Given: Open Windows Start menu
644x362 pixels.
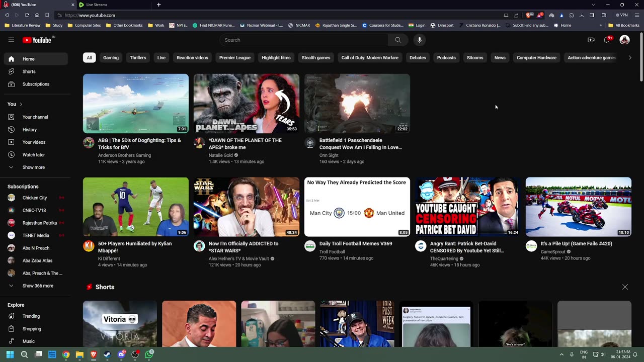Looking at the screenshot, I should point(10,354).
